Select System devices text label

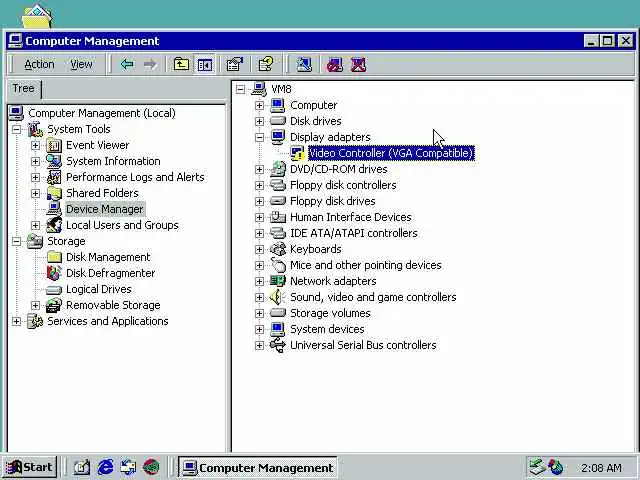(327, 329)
